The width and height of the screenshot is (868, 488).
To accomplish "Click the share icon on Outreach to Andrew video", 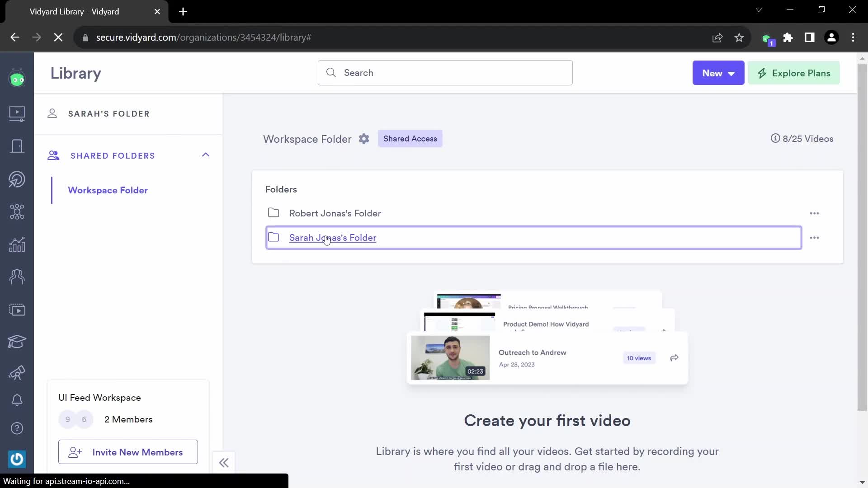I will (674, 358).
